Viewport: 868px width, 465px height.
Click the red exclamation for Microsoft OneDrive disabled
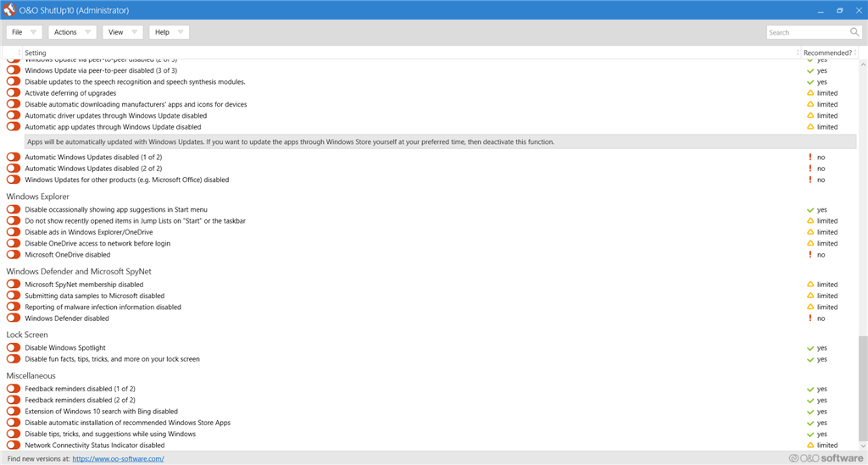point(810,254)
